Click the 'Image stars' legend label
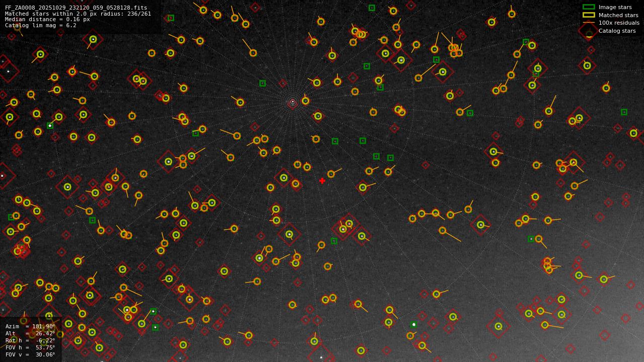Screen dimensions: 644x362 tap(615, 8)
